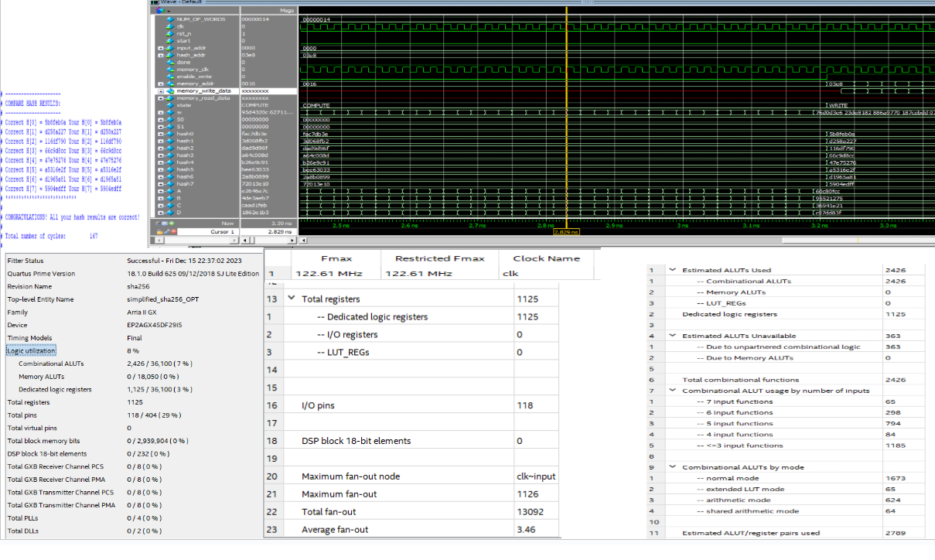
Task: Click the Now time value 3.39 ns
Action: (282, 224)
